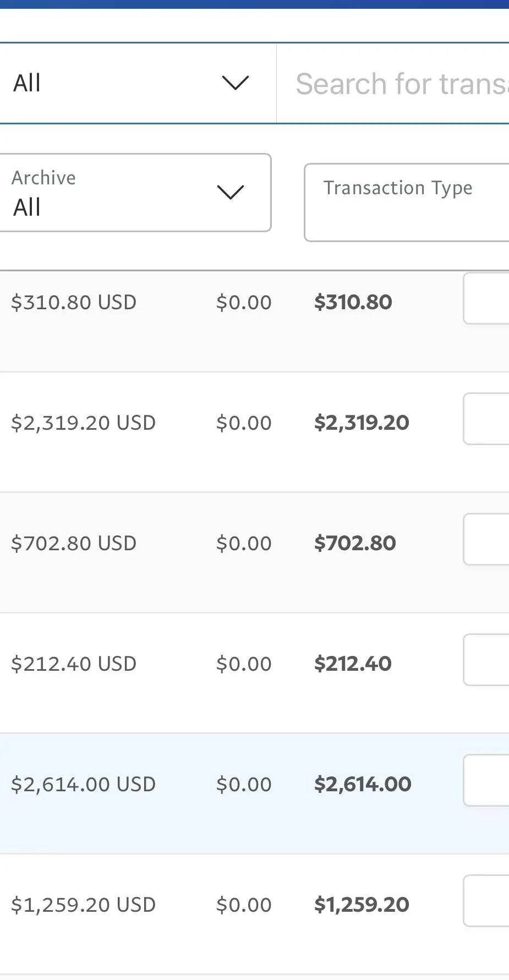This screenshot has width=509, height=980.
Task: Click the bold $1,259.20 net amount
Action: 362,905
